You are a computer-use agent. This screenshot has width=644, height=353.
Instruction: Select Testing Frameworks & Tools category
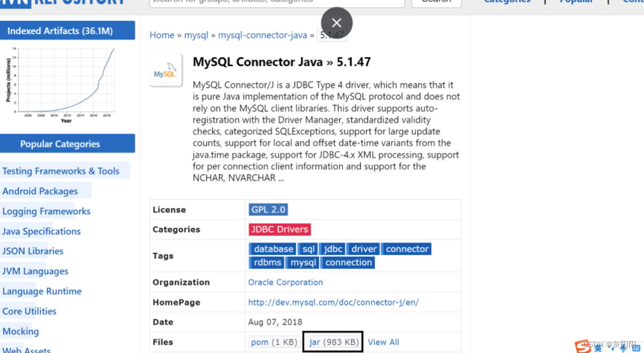[60, 170]
